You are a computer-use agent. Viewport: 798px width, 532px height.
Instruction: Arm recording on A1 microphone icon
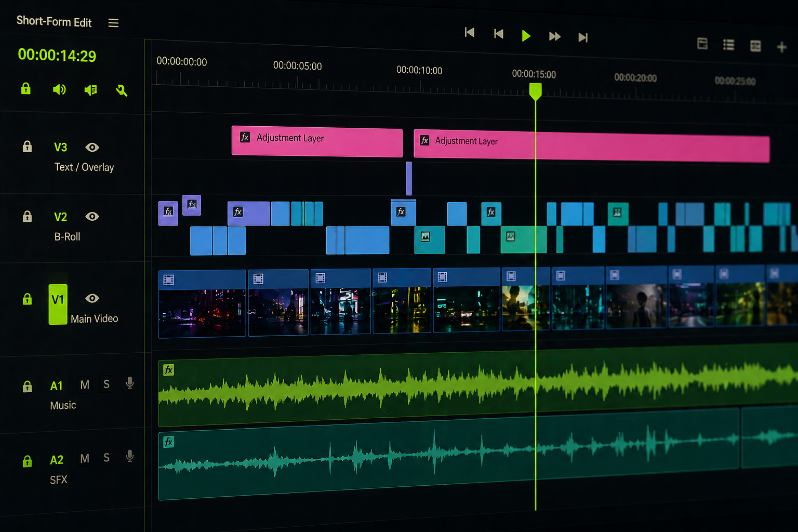pos(130,383)
